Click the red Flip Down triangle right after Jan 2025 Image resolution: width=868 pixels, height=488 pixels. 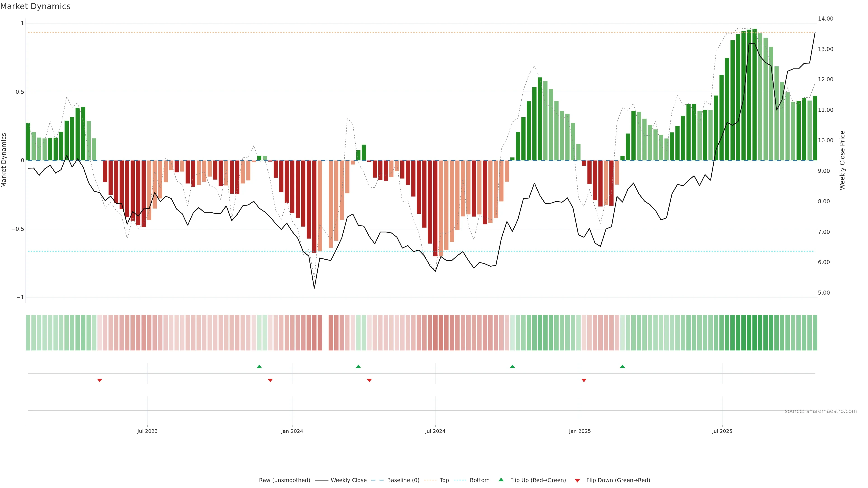click(584, 380)
